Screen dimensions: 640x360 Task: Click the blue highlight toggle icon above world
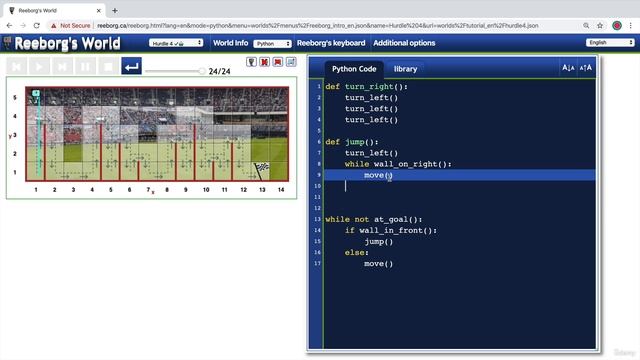pyautogui.click(x=291, y=62)
